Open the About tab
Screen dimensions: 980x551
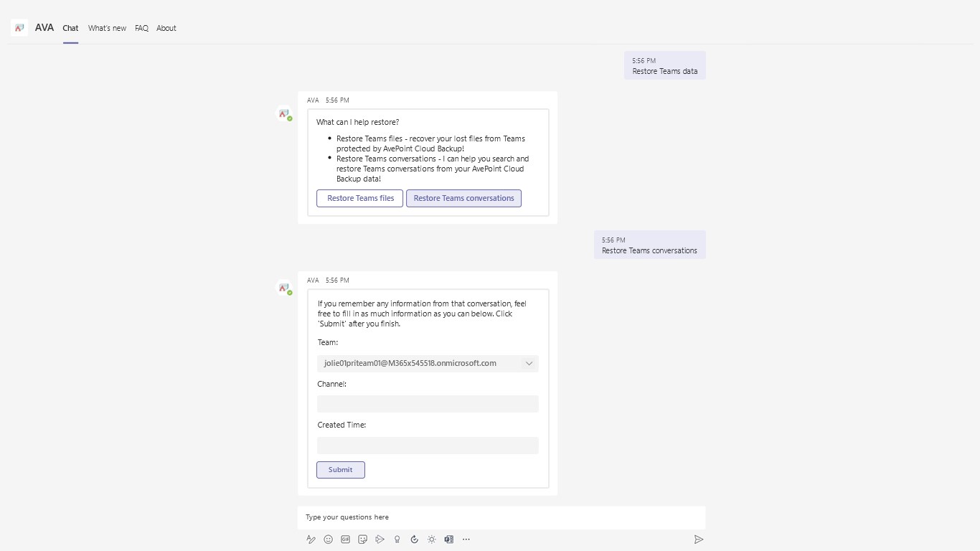pyautogui.click(x=166, y=28)
